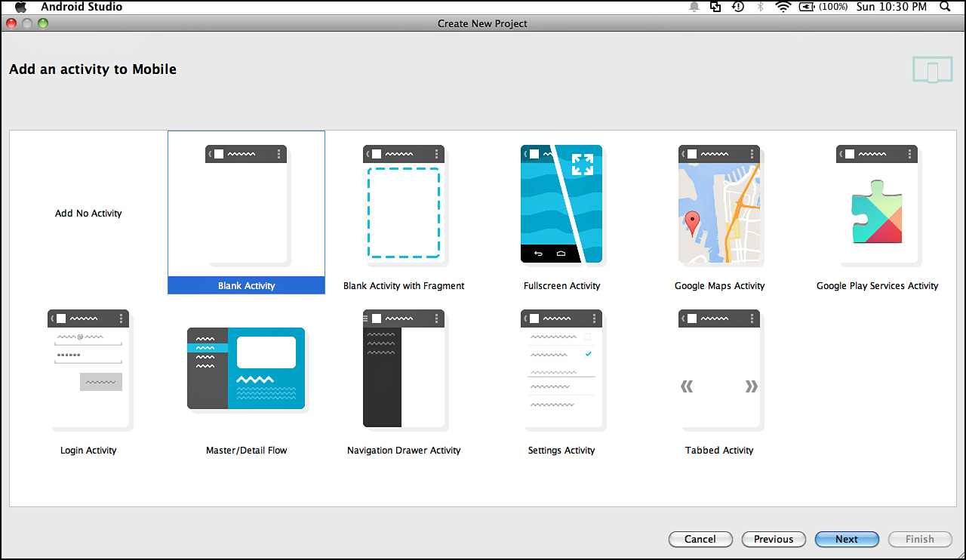The height and width of the screenshot is (560, 966).
Task: Click the right chevrons in the Tabbed Activity preview
Action: coord(752,387)
